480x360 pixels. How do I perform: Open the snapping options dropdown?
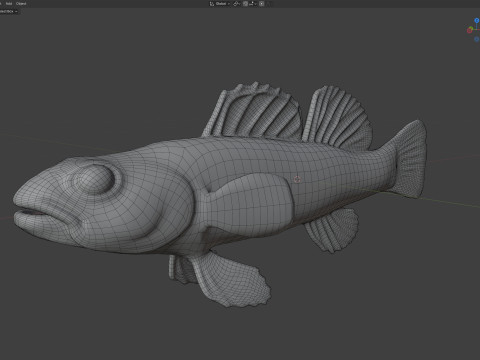[253, 4]
